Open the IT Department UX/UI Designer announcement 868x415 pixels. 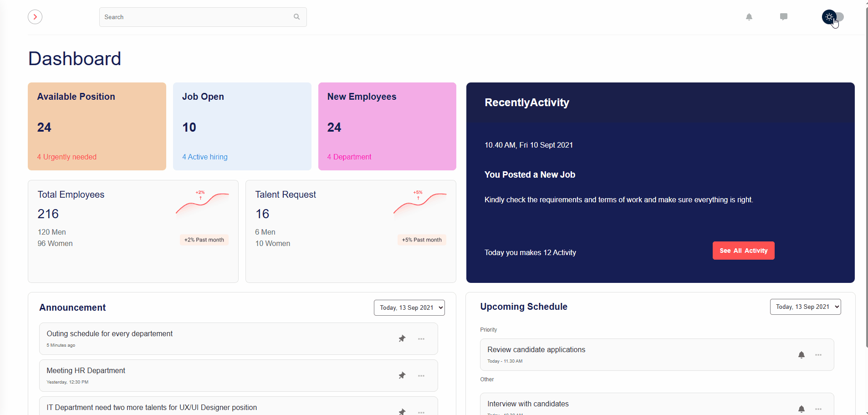(239, 406)
